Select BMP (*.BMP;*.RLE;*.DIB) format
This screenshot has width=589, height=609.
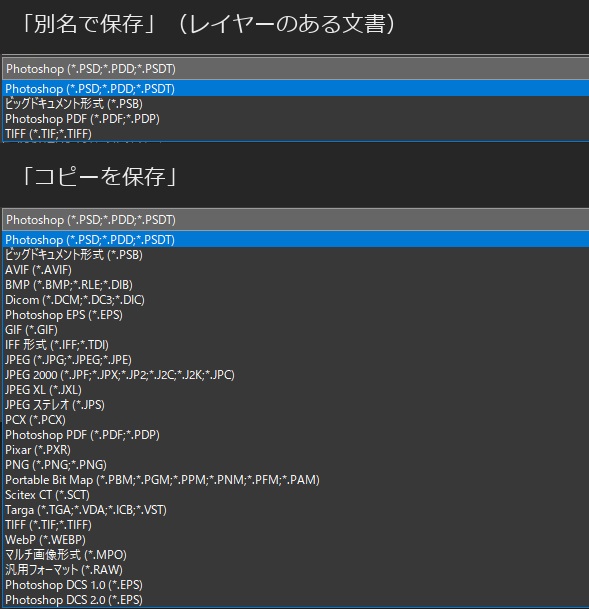296,285
